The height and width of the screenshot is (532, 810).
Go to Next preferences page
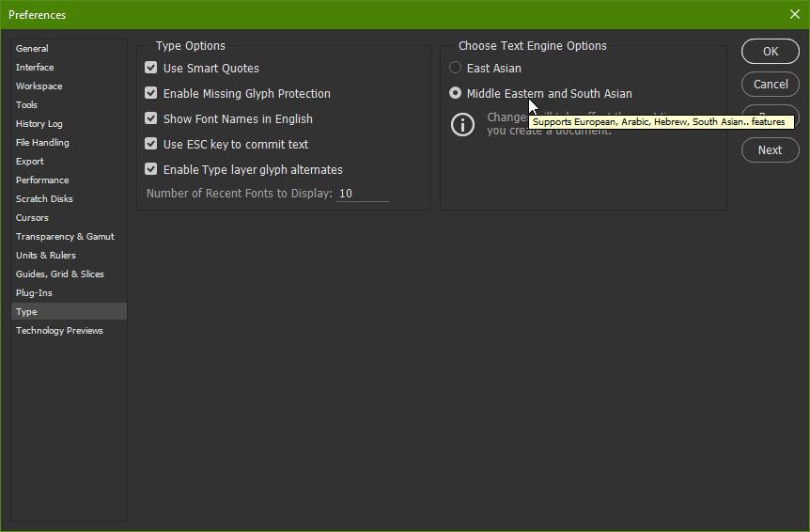click(x=771, y=149)
